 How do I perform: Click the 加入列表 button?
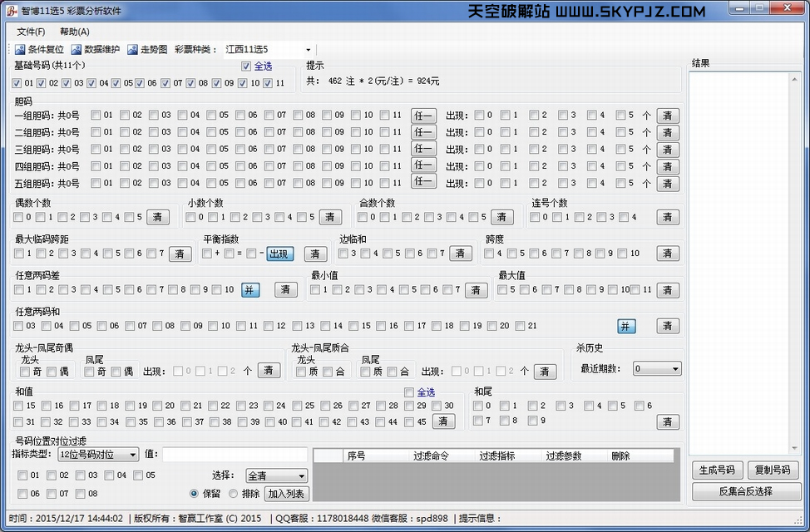[287, 494]
